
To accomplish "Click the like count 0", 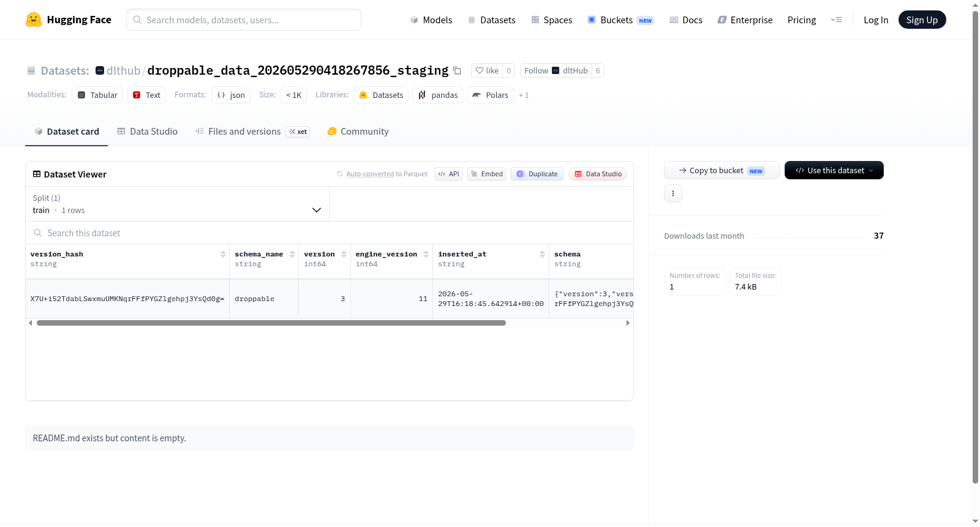I will coord(508,70).
